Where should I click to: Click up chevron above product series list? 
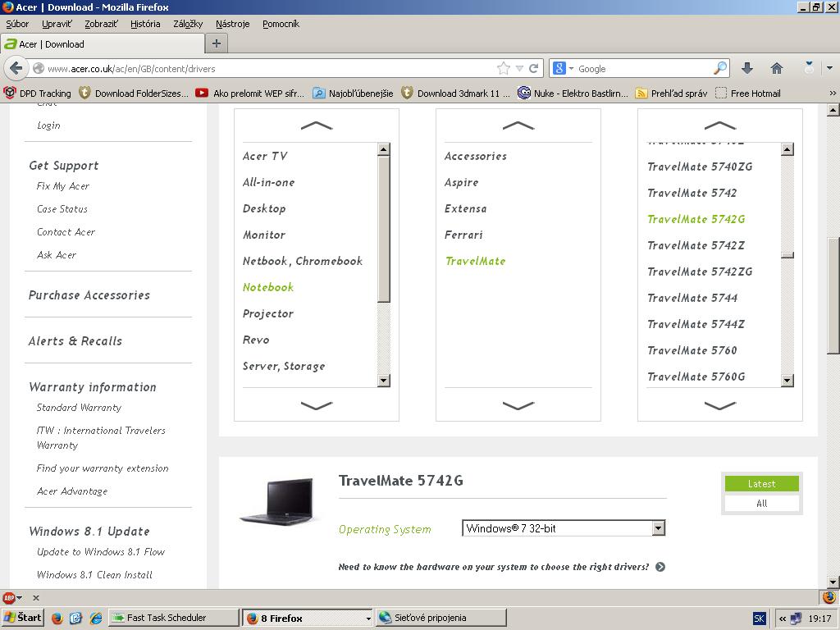[518, 126]
